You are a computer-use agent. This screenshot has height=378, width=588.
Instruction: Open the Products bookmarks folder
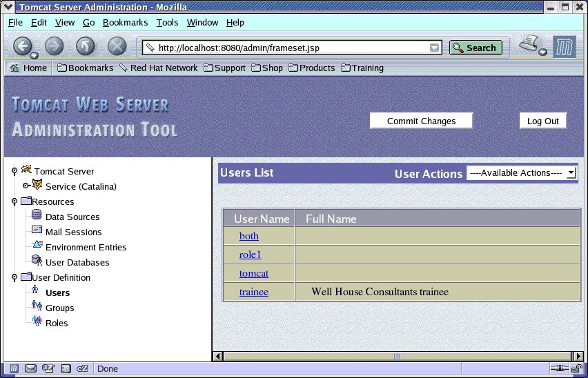pos(312,68)
